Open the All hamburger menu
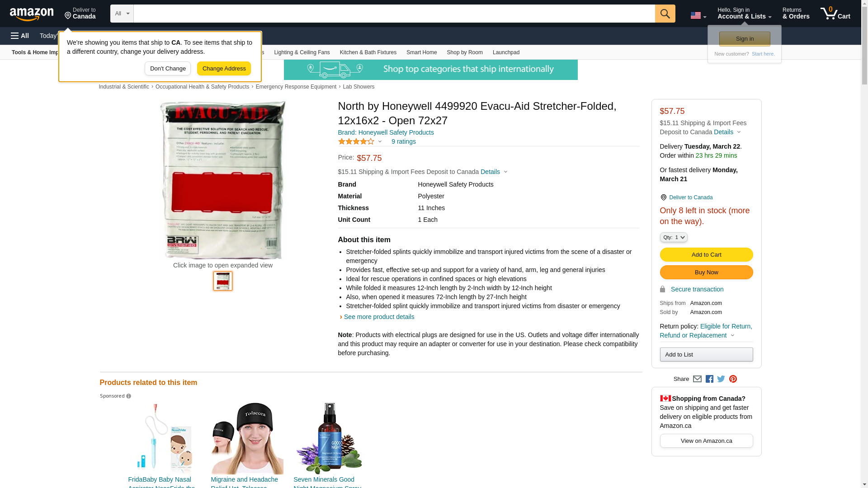The height and width of the screenshot is (488, 868). 20,36
